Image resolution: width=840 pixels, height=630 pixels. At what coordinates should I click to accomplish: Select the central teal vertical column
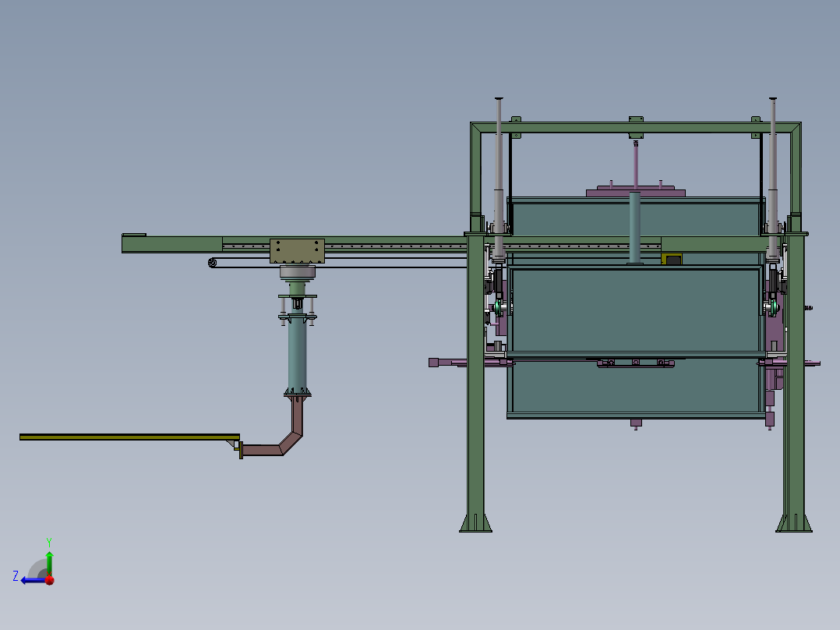click(x=634, y=228)
